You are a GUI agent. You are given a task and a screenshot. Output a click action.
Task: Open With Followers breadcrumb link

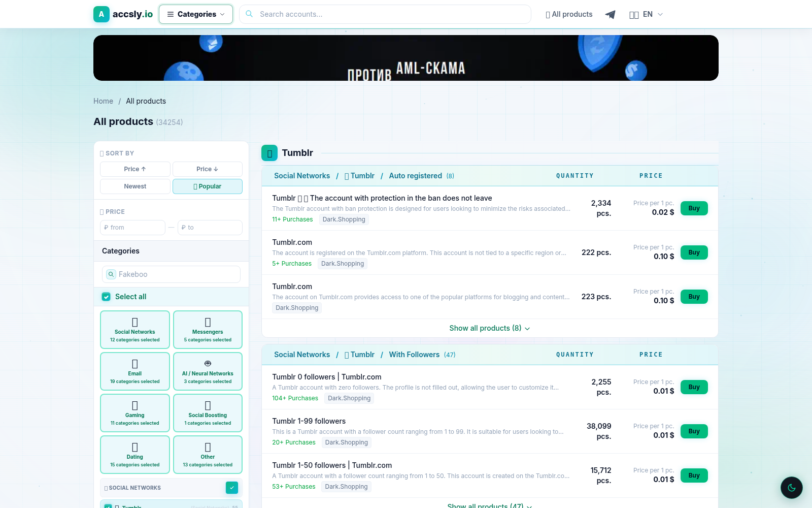[x=414, y=355]
